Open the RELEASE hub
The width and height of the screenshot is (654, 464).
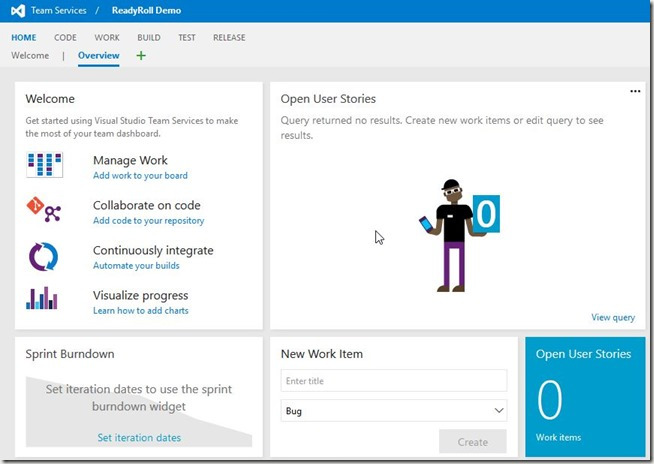click(x=229, y=38)
